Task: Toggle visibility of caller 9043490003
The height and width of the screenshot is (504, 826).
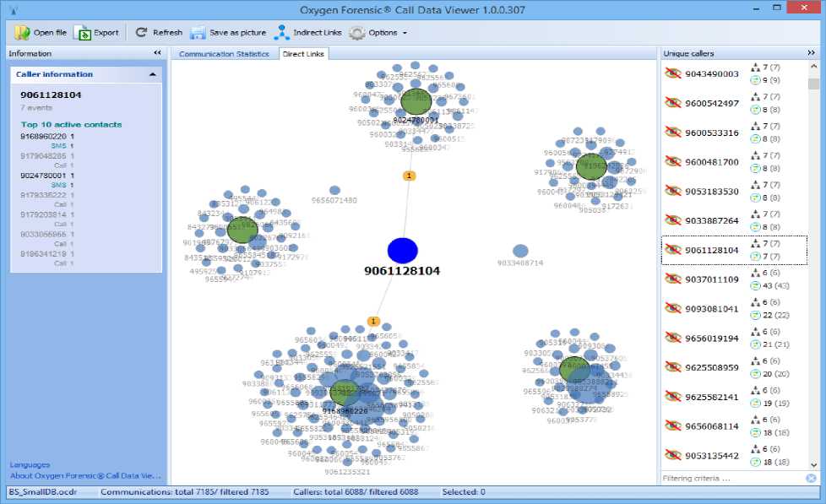Action: click(x=672, y=73)
